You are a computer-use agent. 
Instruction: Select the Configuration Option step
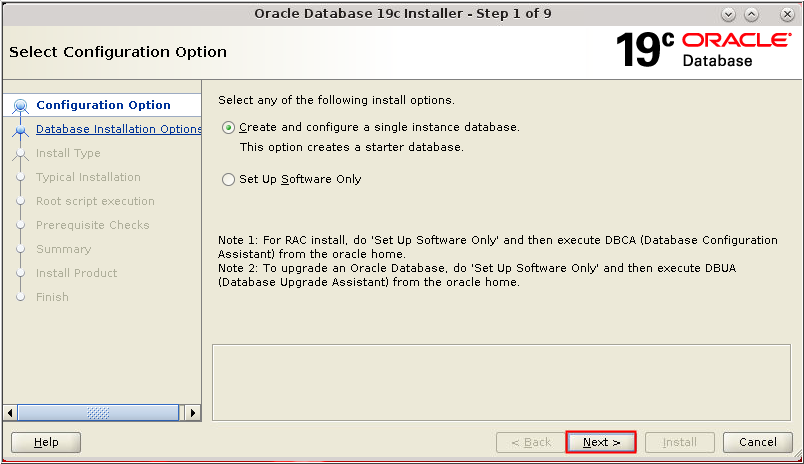pyautogui.click(x=103, y=105)
